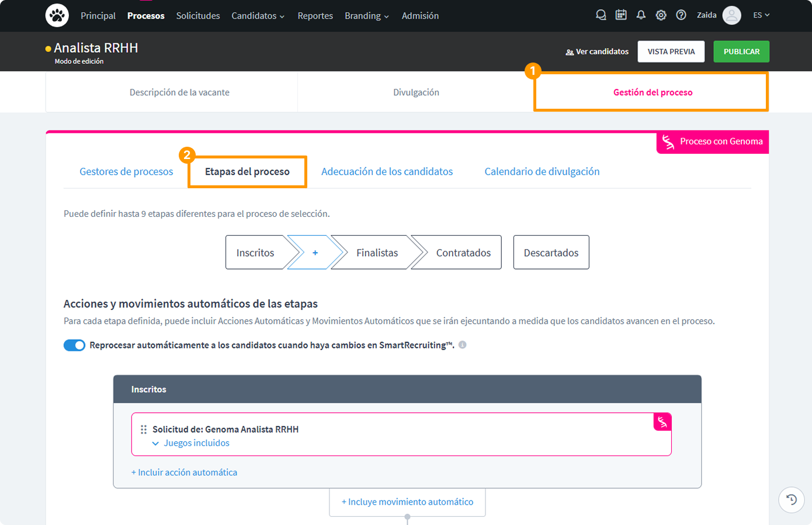Click the drag handle on the Genoma solicitud card
This screenshot has height=525, width=812.
click(143, 429)
